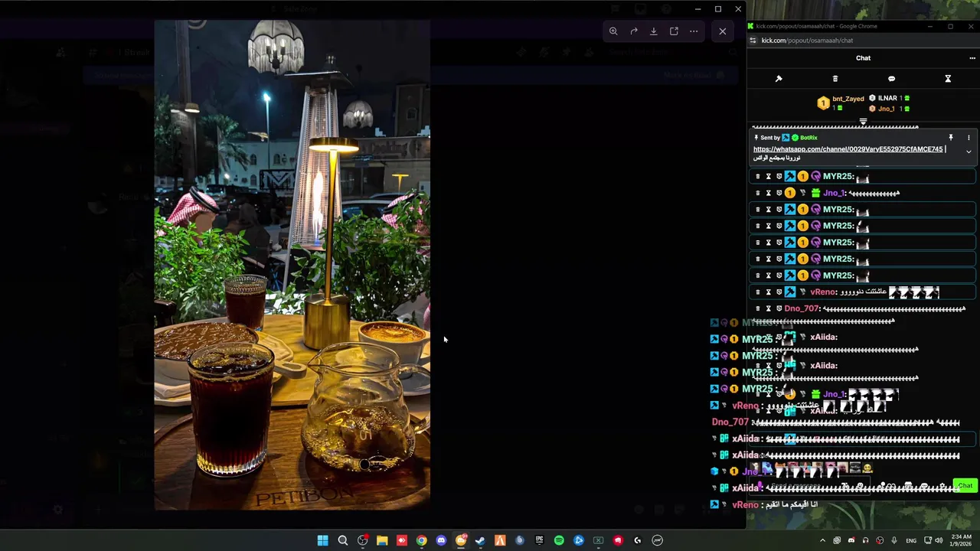
Task: Click the trash icon in chat toolbar
Action: tap(835, 79)
